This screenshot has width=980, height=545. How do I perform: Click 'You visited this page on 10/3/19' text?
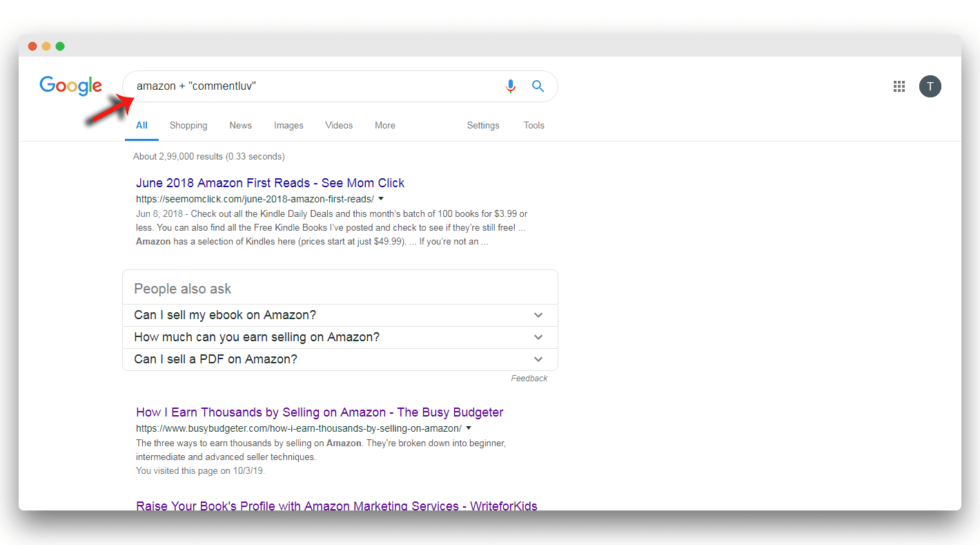(x=200, y=471)
